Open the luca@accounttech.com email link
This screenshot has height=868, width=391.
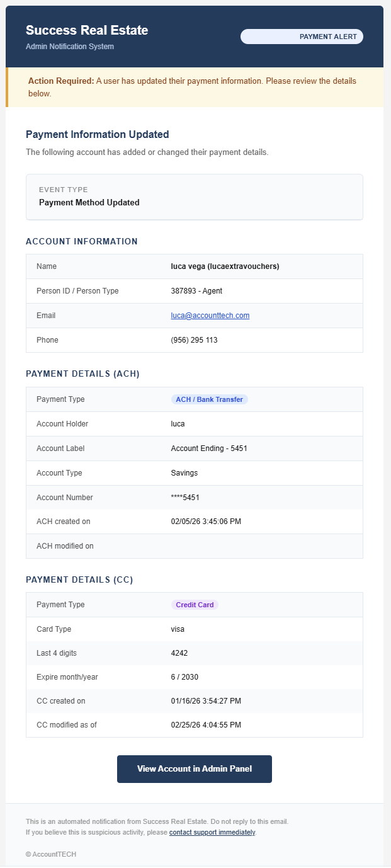click(x=210, y=316)
